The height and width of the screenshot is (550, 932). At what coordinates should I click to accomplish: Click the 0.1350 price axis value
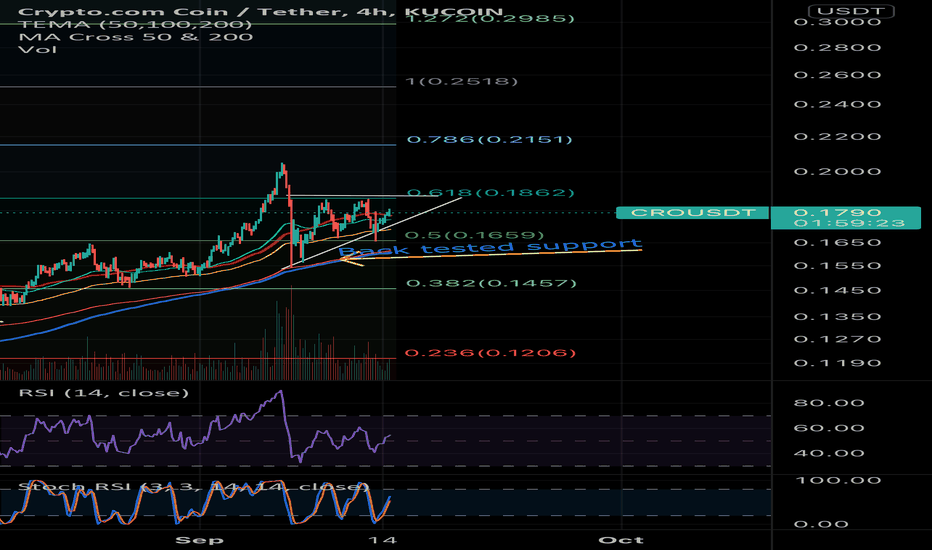tap(837, 317)
